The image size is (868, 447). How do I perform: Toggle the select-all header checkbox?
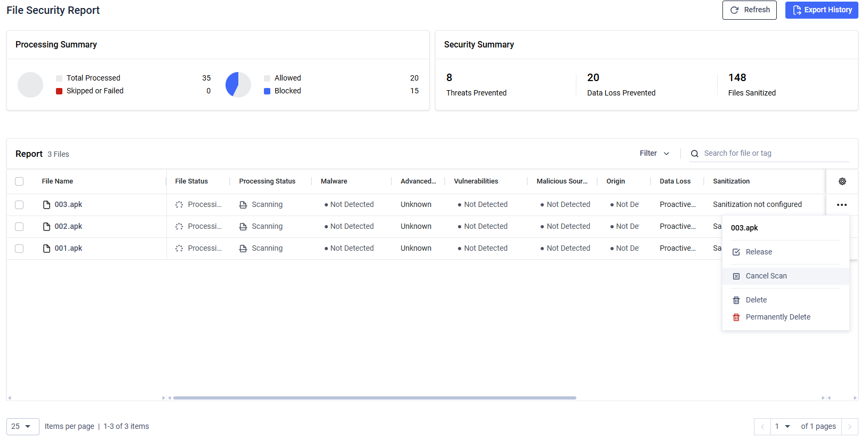[x=19, y=181]
